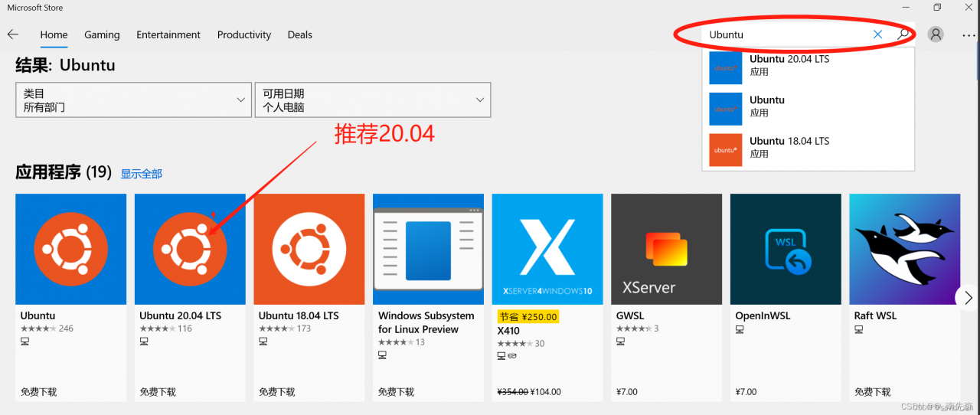
Task: Open the Ubuntu 20.04 LTS tile image
Action: [x=190, y=249]
